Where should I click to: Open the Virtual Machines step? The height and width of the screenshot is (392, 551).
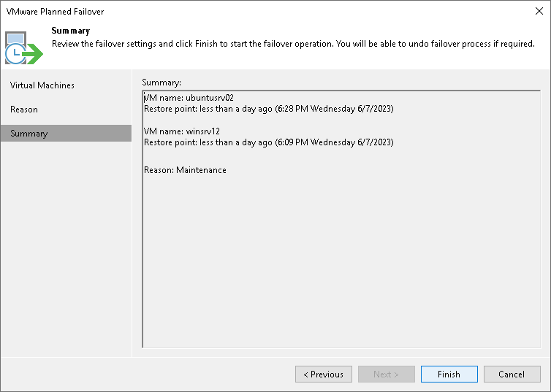(x=66, y=85)
